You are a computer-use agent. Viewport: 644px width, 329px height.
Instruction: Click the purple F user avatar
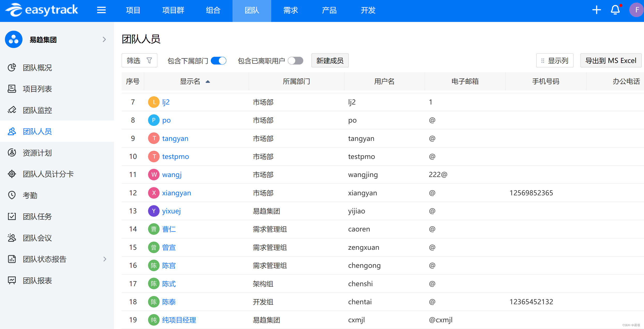pyautogui.click(x=637, y=10)
